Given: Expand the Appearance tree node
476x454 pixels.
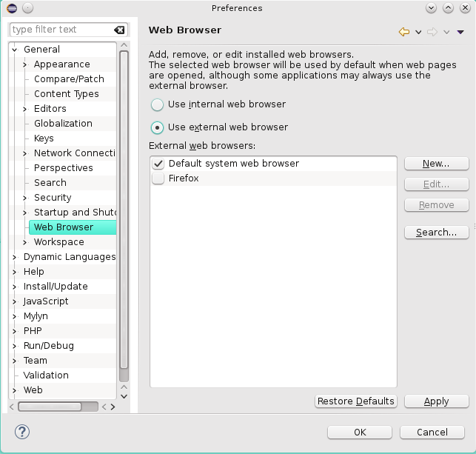Looking at the screenshot, I should point(25,64).
